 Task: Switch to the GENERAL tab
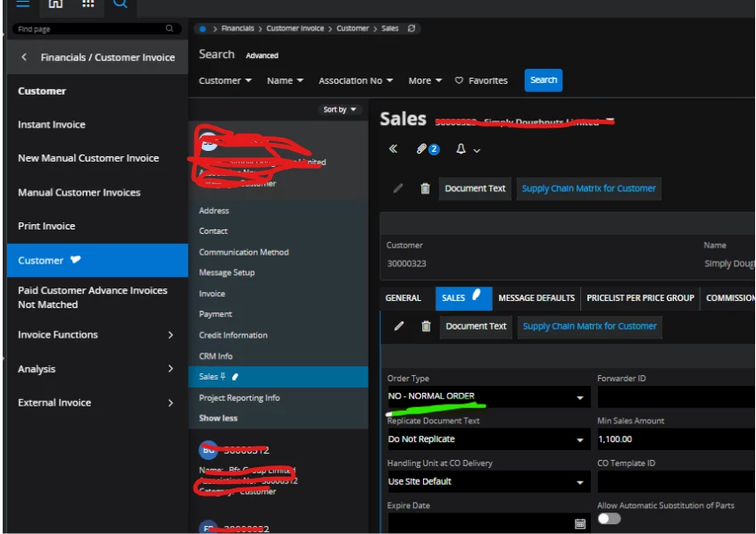point(403,298)
